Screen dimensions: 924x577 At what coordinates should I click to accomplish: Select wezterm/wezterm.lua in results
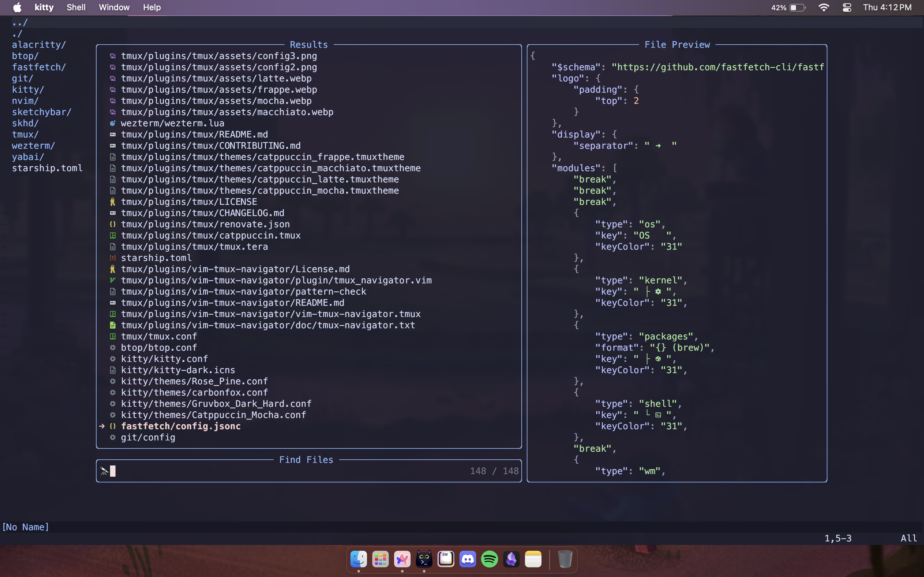coord(173,123)
